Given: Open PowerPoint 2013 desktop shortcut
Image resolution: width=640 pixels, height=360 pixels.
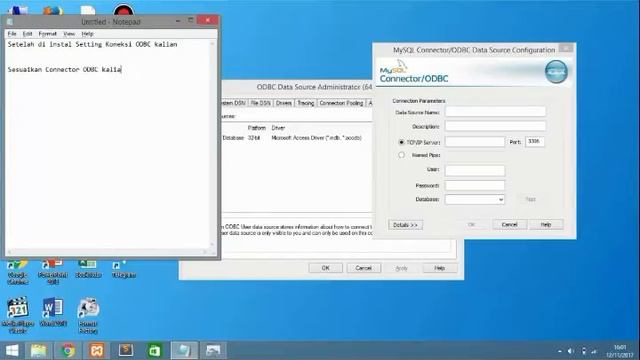Looking at the screenshot, I should coord(53,271).
